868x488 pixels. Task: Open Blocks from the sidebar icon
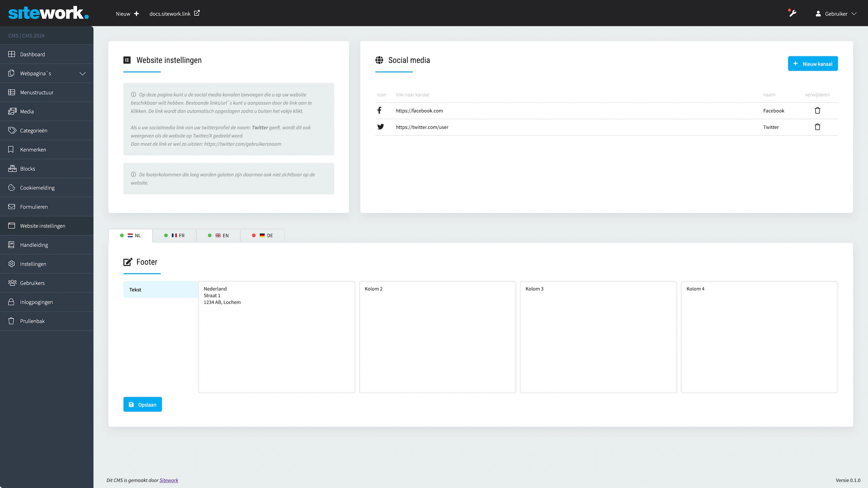pos(12,168)
